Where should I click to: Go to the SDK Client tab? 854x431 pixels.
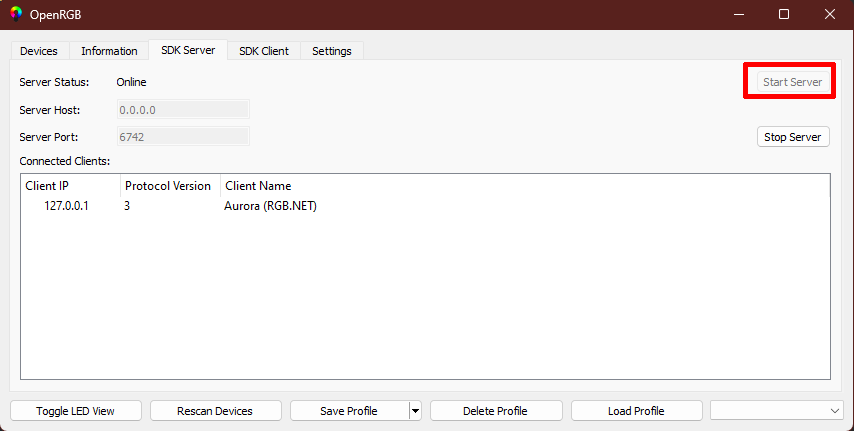coord(264,51)
